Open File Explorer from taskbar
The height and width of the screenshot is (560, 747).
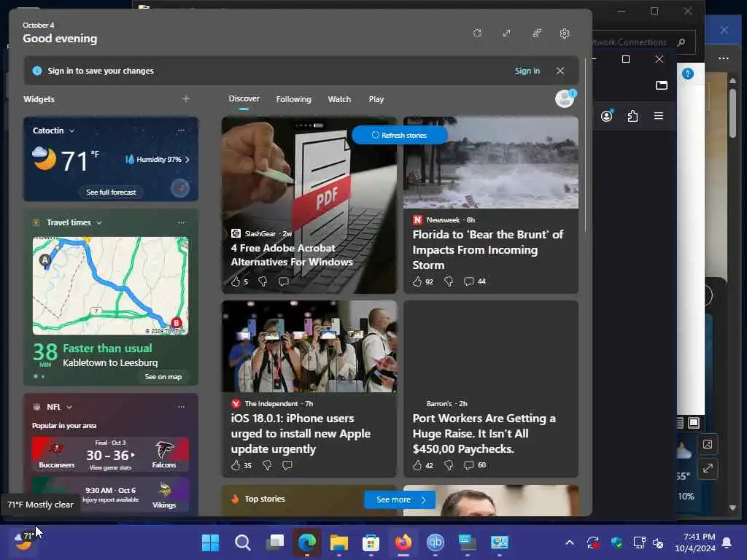pyautogui.click(x=339, y=542)
